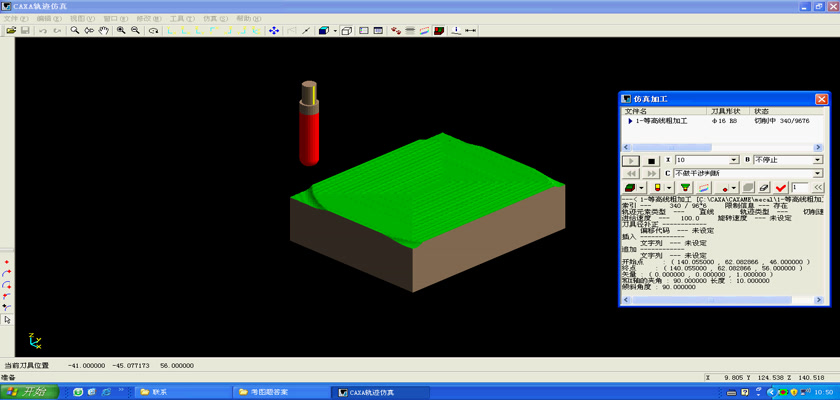Viewport: 840px width, 400px height.
Task: Zoom out with the minus magnifier
Action: pos(135,31)
